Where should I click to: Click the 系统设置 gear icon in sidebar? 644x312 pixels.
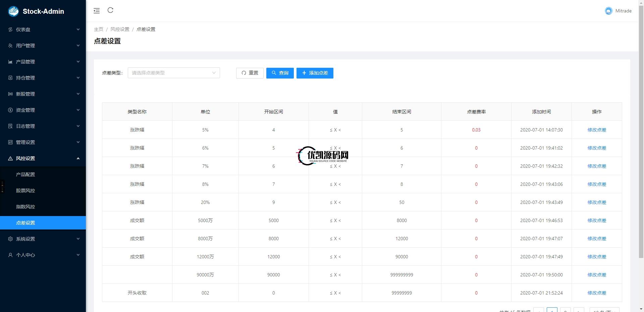click(x=10, y=239)
